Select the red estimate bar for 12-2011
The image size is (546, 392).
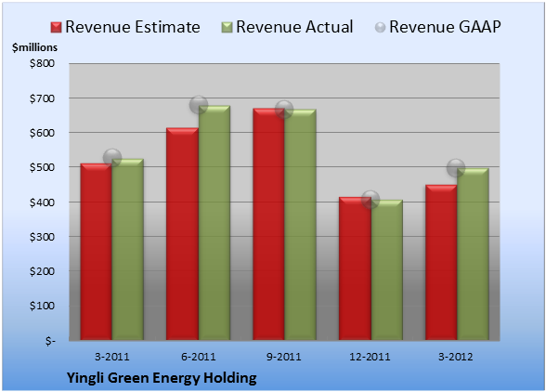[x=355, y=268]
